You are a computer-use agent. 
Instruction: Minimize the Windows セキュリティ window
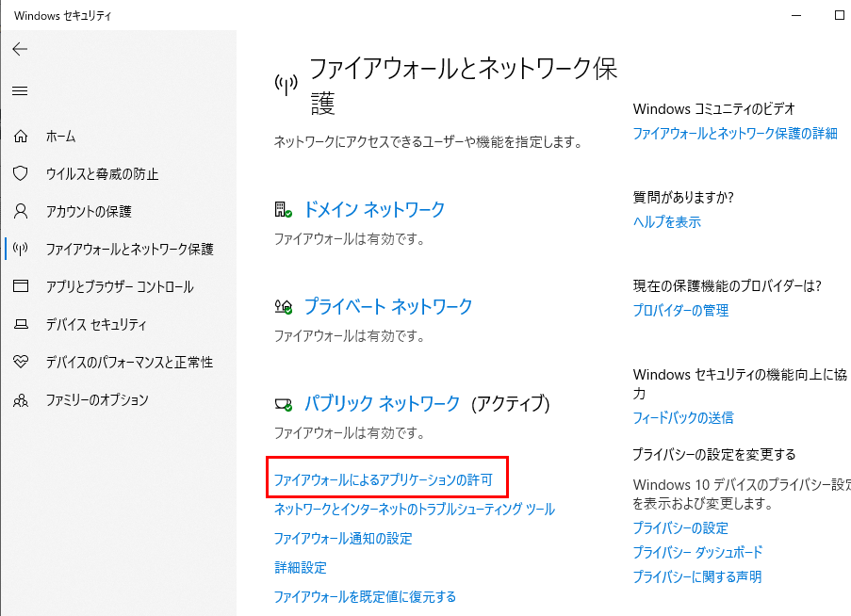(796, 15)
